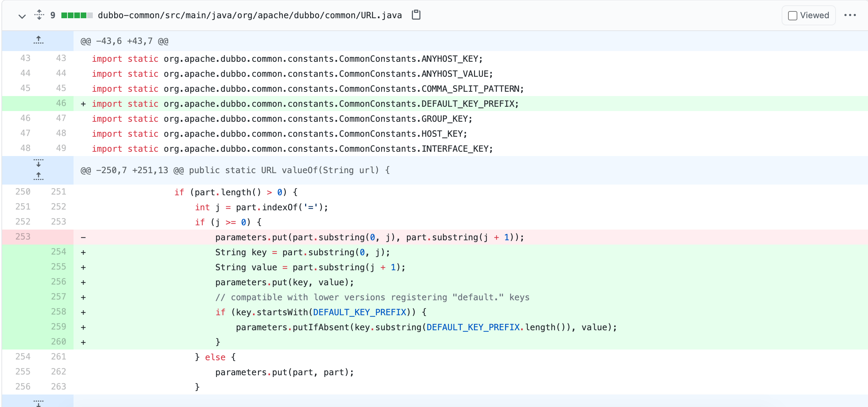Select added line number 258
This screenshot has width=868, height=407.
point(59,312)
